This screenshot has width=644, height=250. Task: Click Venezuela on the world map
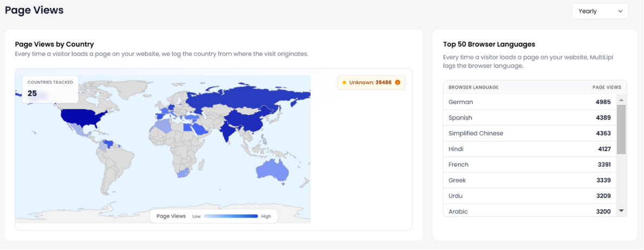click(x=108, y=145)
